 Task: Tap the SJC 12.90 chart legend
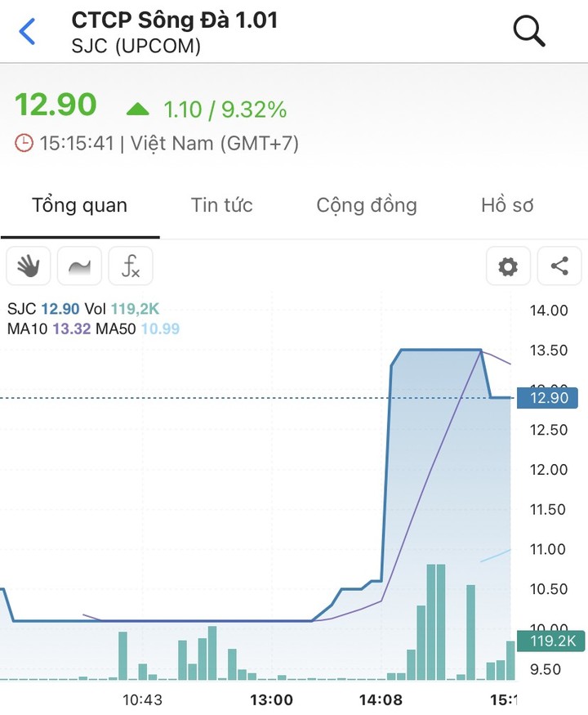click(x=43, y=309)
